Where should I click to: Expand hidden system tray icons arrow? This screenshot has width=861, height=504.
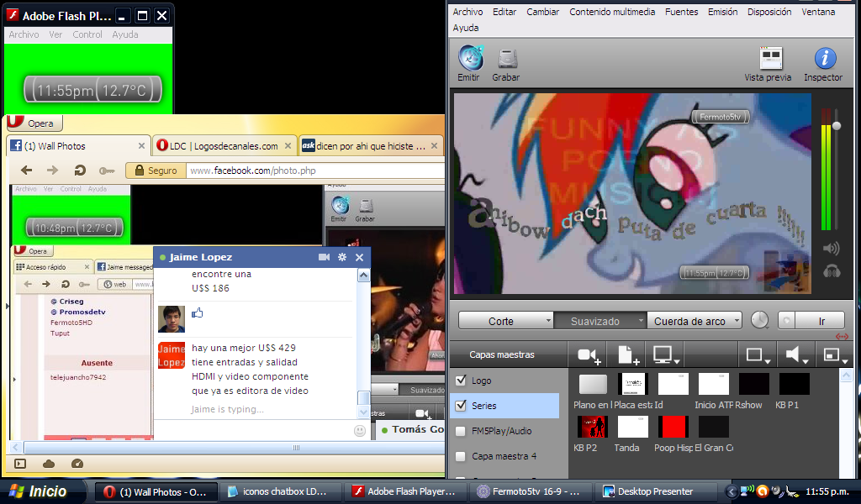click(x=731, y=491)
